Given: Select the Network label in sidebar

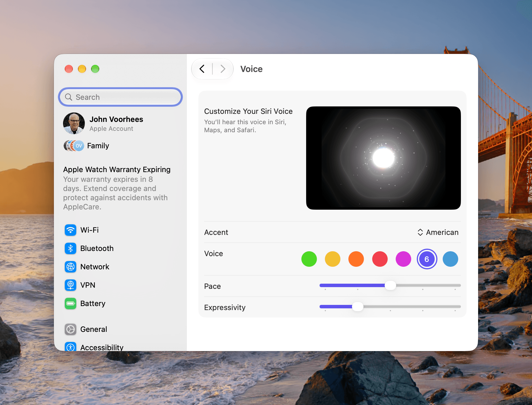Looking at the screenshot, I should click(95, 267).
